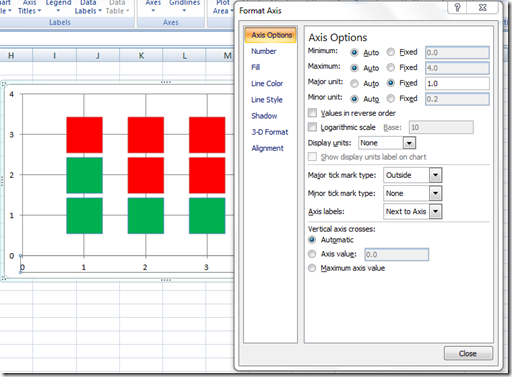
Task: Select the Alignment category
Action: (267, 148)
